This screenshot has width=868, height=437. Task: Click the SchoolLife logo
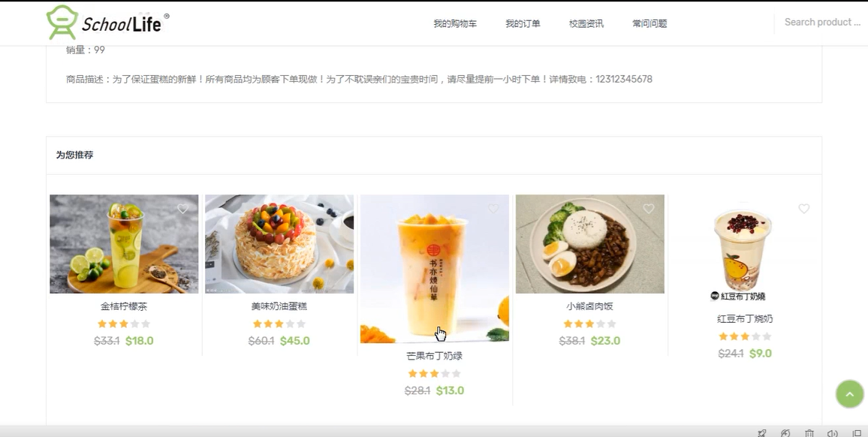tap(108, 23)
